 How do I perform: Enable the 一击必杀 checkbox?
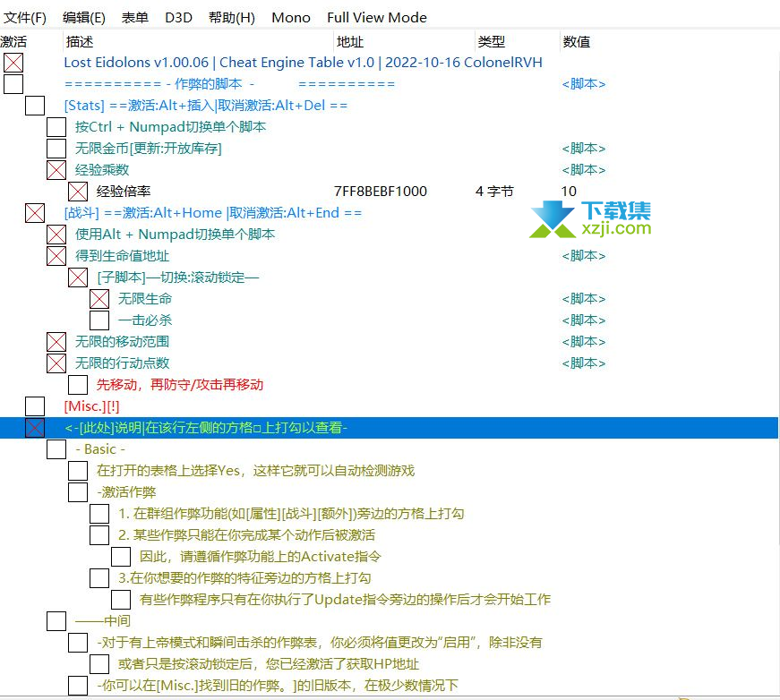click(99, 320)
